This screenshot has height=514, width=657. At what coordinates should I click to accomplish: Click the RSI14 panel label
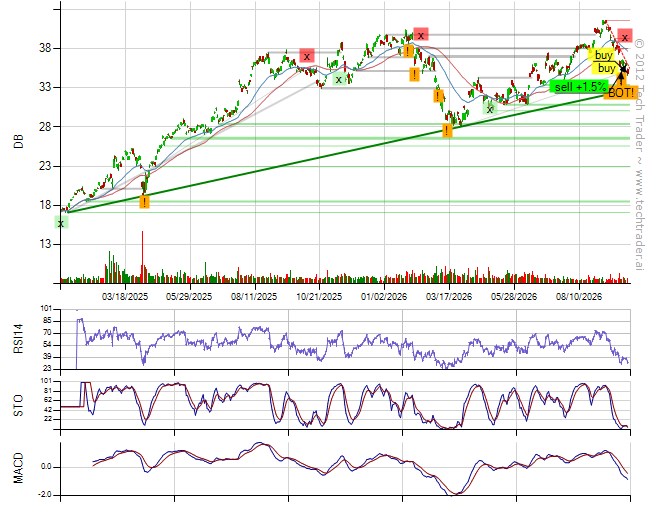pyautogui.click(x=18, y=339)
